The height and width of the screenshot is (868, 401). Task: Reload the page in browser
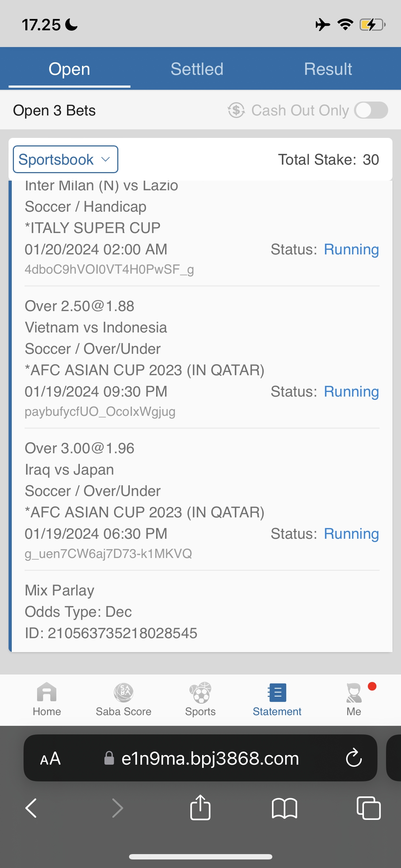[x=354, y=758]
